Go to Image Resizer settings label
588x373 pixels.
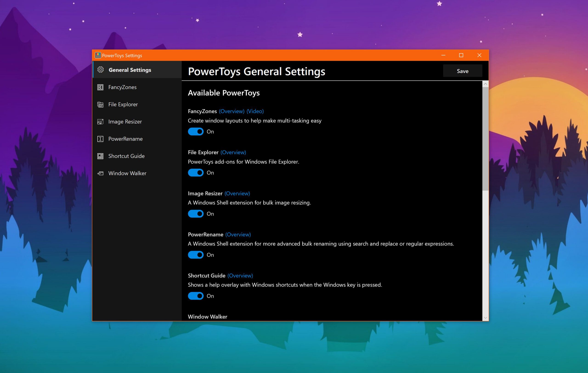125,122
